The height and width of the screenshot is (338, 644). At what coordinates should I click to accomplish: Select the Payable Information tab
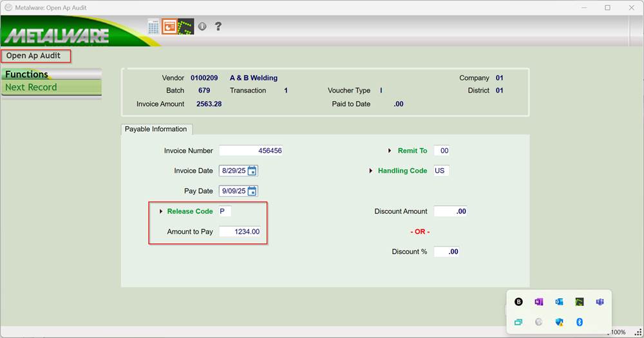tap(156, 129)
